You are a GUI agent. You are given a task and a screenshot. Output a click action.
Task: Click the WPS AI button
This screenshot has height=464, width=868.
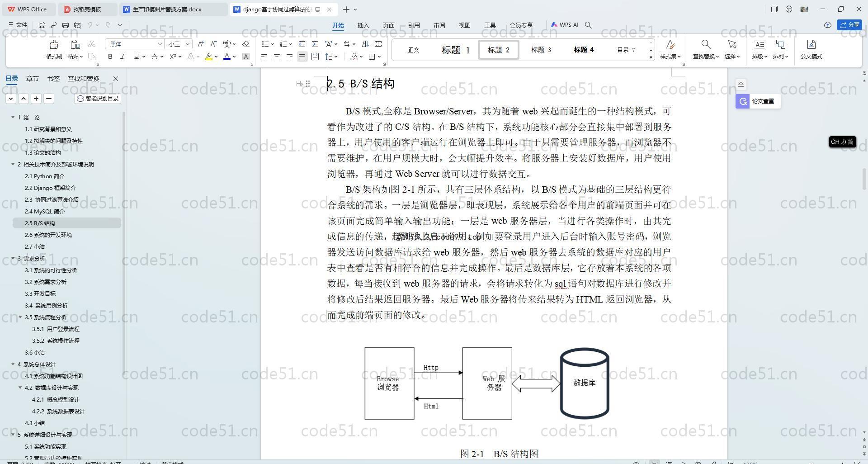coord(564,25)
